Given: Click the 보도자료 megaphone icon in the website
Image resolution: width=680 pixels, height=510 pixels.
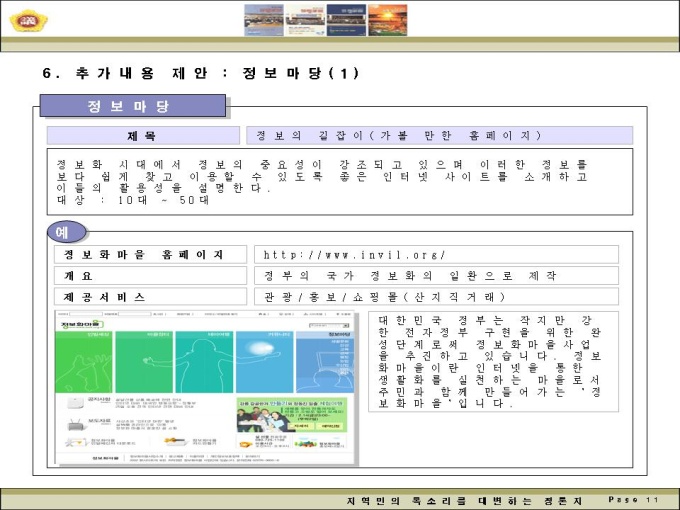Looking at the screenshot, I should [x=76, y=422].
